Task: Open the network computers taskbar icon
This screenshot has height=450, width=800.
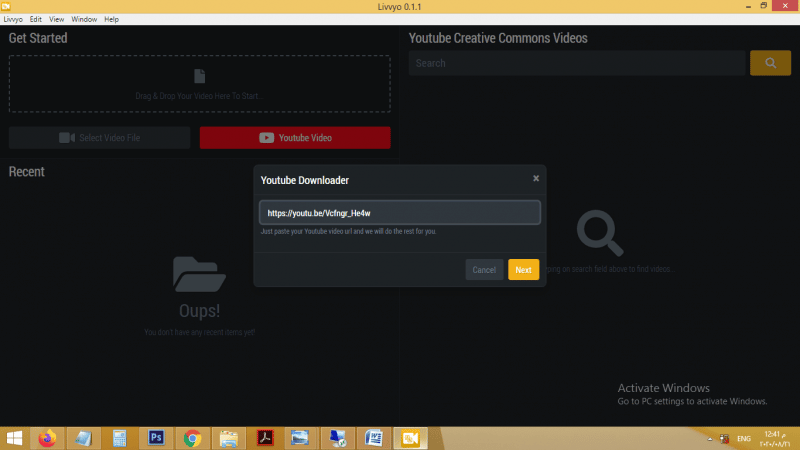Action: click(x=337, y=438)
